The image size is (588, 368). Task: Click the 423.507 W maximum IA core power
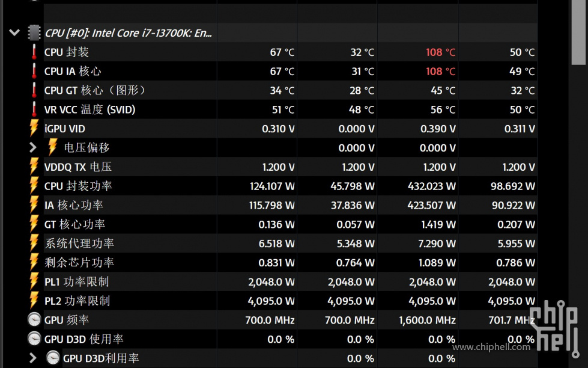[432, 206]
